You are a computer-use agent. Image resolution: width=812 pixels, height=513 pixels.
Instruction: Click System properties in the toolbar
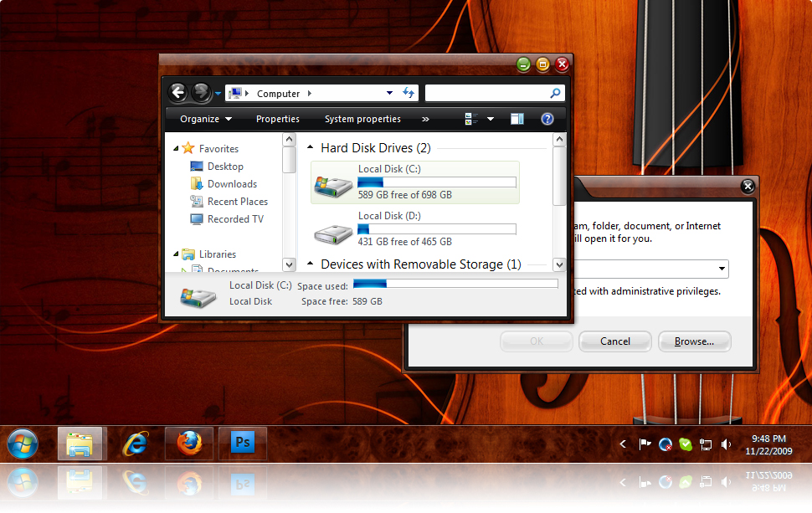click(x=362, y=119)
